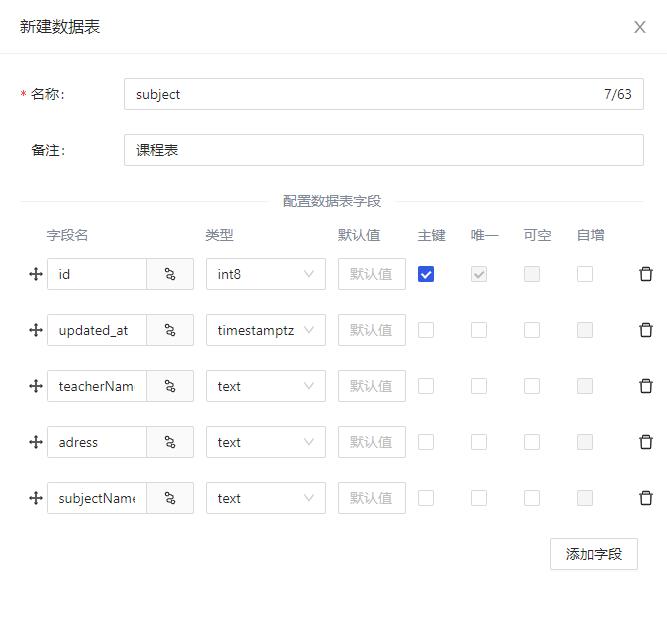Set updated_at as primary key
Screen dimensions: 667x620
[x=426, y=330]
